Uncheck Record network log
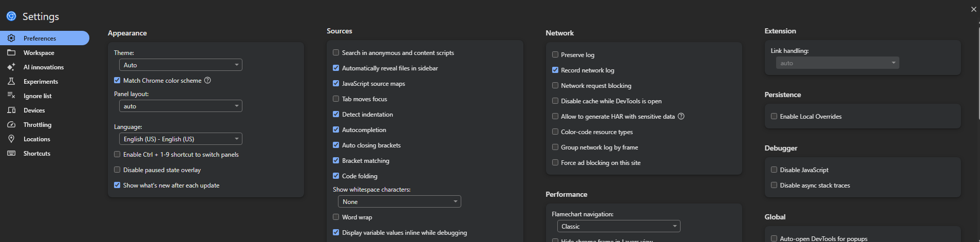Viewport: 980px width, 242px height. (555, 70)
